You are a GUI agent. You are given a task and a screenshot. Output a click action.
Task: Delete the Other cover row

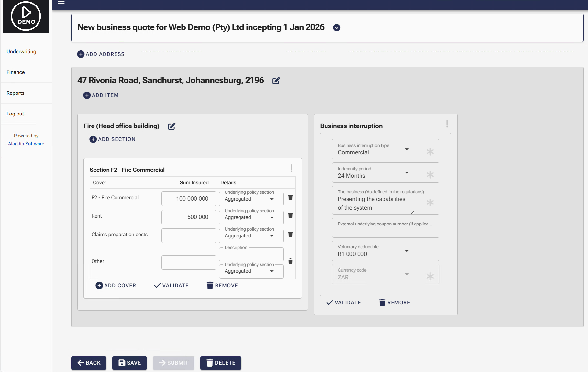[x=290, y=261]
